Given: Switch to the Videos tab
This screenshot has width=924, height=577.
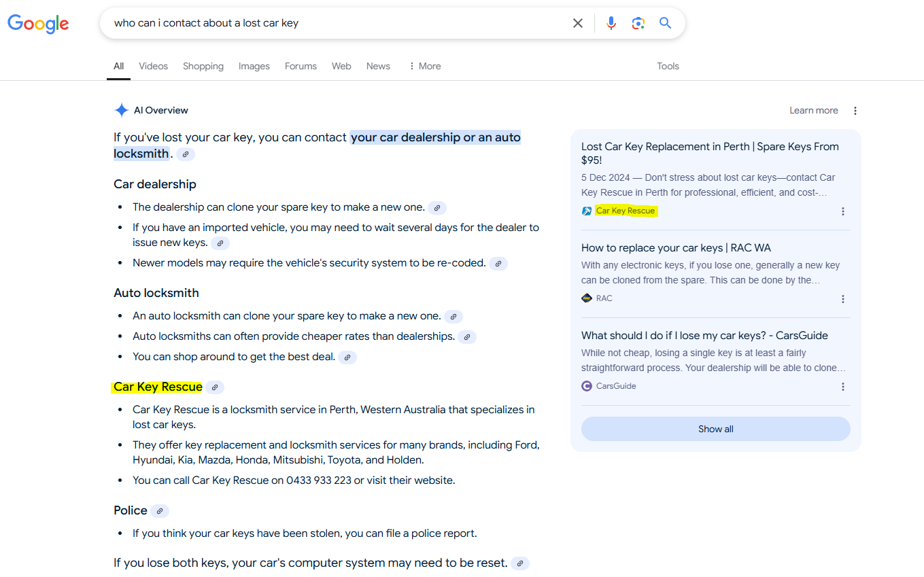Looking at the screenshot, I should (153, 66).
